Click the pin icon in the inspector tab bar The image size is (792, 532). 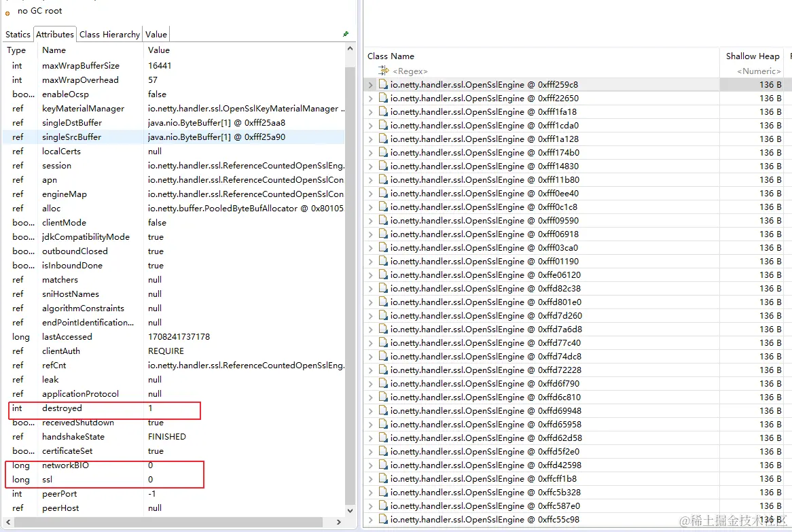tap(346, 34)
